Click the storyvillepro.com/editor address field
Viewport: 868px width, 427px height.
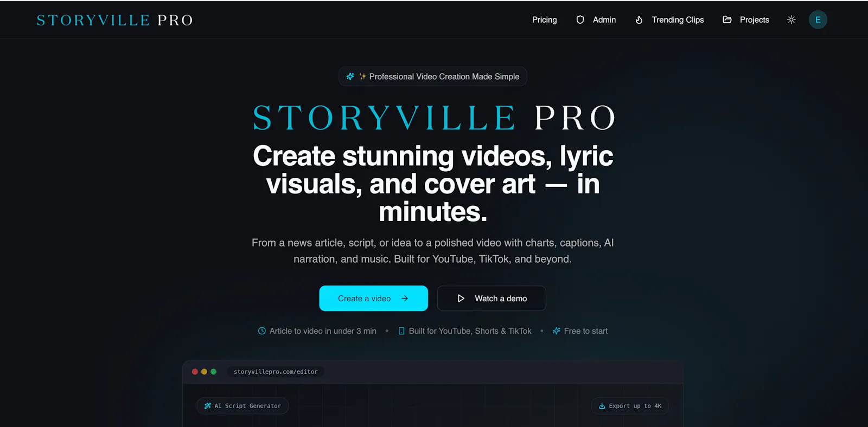pyautogui.click(x=276, y=372)
